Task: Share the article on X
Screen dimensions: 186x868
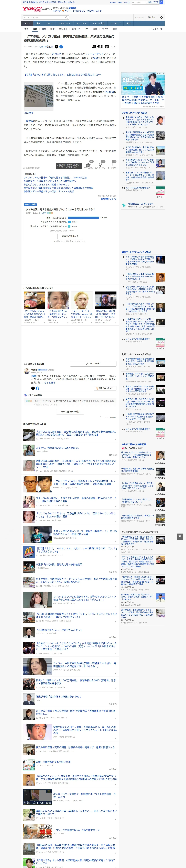Action: 56,47
